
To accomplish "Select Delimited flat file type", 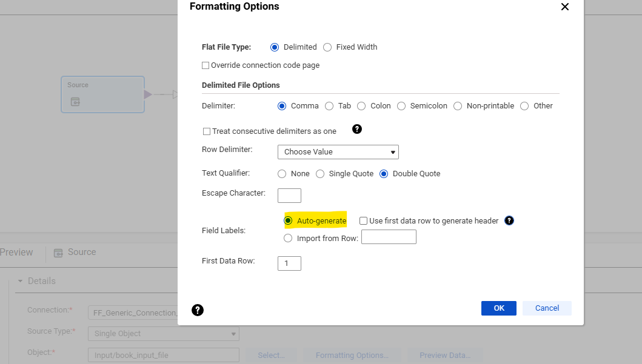I will click(275, 47).
